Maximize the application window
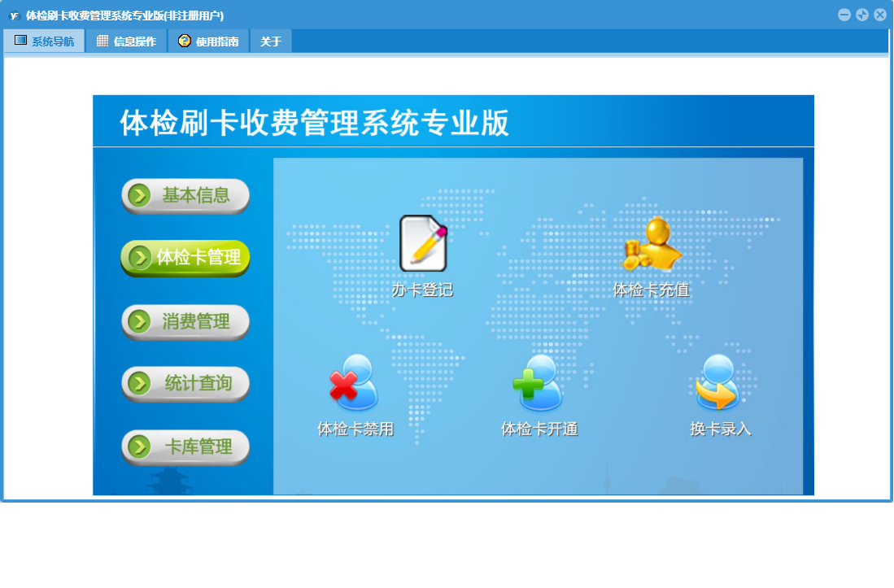 click(x=862, y=15)
